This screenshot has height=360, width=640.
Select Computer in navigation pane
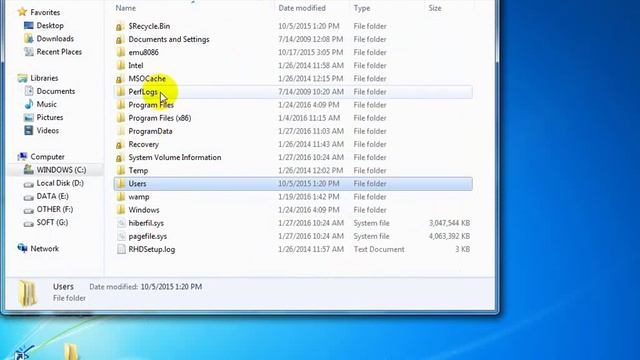tap(47, 156)
